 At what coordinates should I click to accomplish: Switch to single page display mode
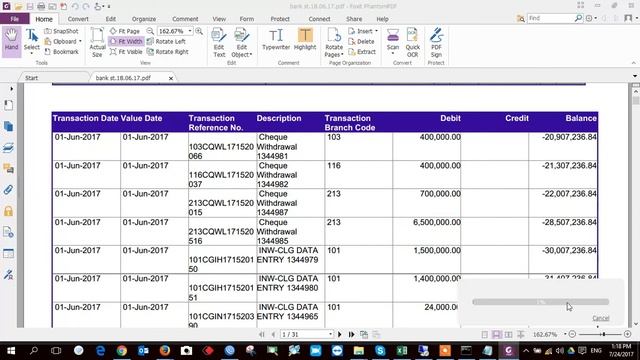coord(484,334)
